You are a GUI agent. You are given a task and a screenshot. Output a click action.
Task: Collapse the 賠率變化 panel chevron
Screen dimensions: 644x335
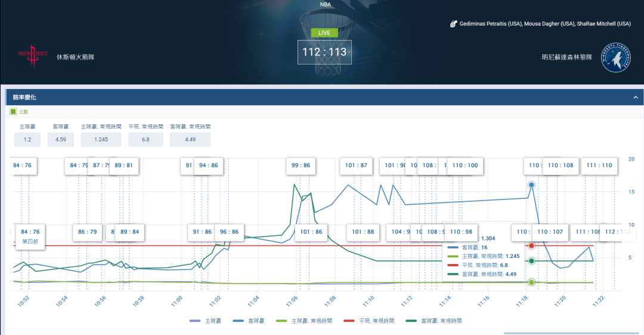click(636, 97)
